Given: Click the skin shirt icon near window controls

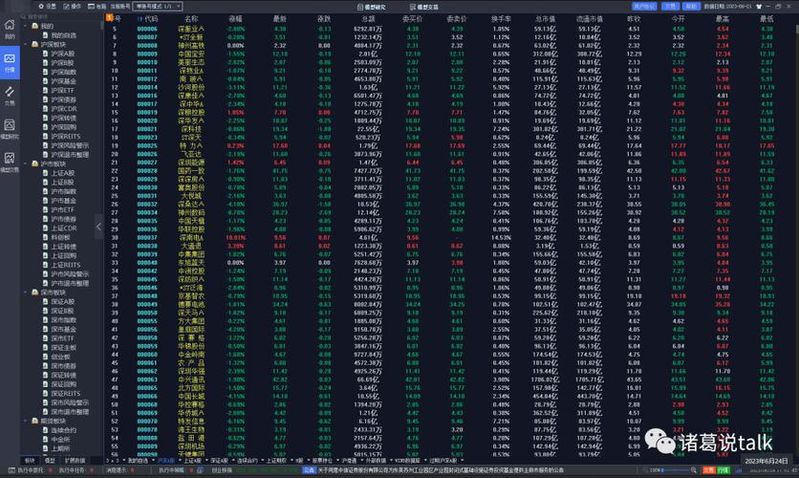Looking at the screenshot, I should (x=759, y=6).
